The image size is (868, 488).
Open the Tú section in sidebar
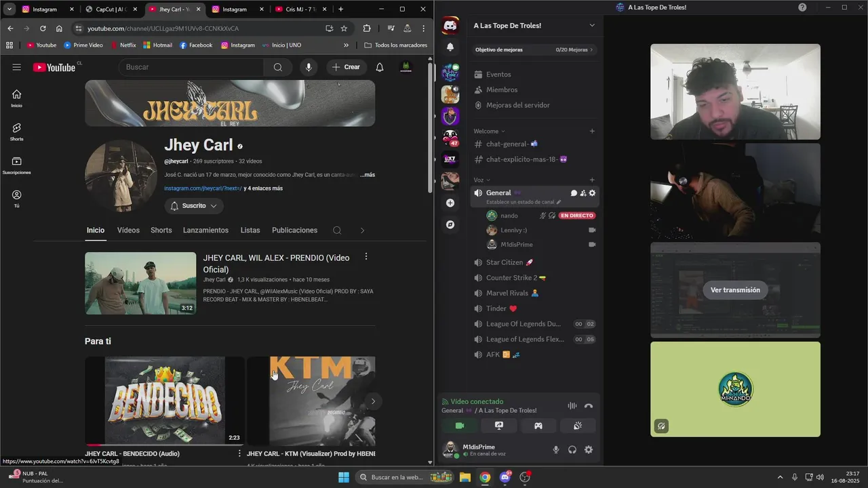point(16,199)
